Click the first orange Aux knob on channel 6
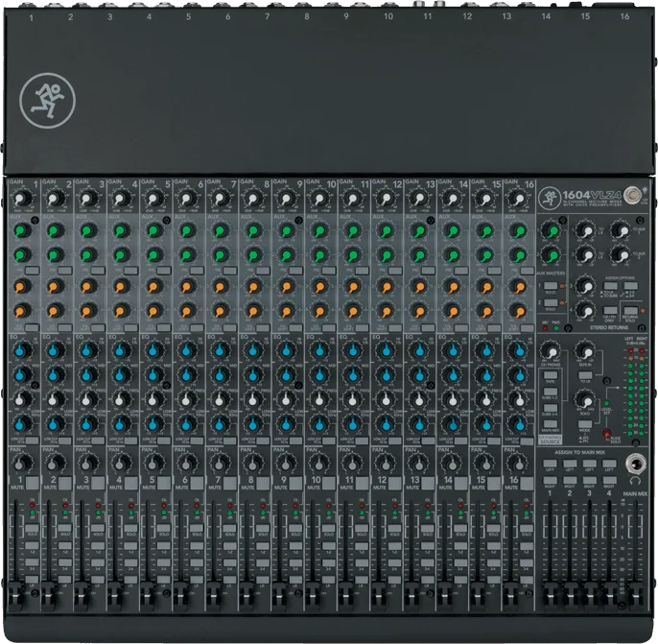 point(187,287)
